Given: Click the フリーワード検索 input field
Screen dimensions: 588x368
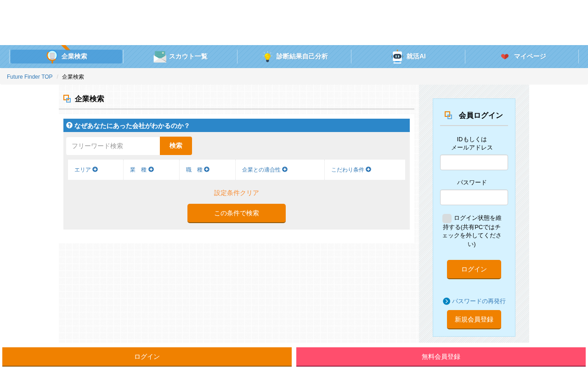Looking at the screenshot, I should pos(113,146).
